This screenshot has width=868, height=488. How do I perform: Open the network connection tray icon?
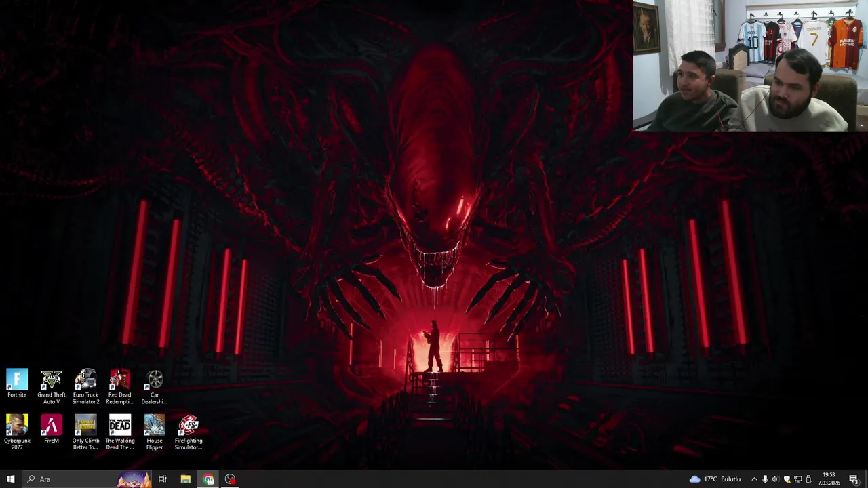[797, 479]
